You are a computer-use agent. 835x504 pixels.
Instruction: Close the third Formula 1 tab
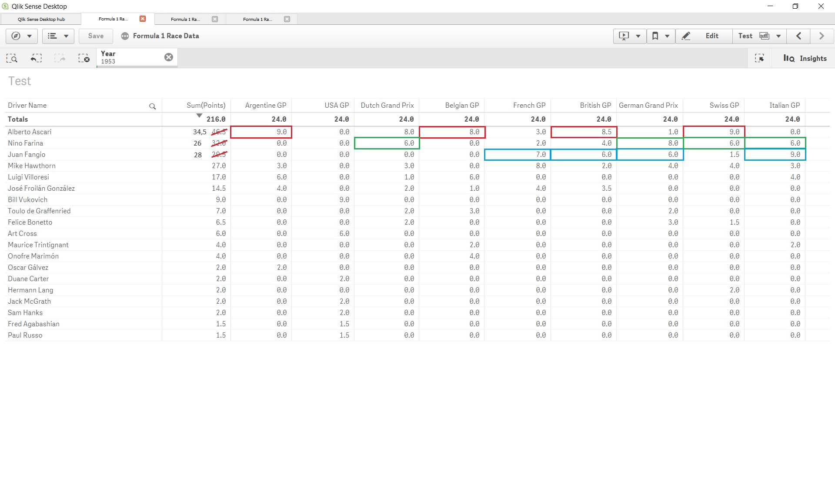pos(287,19)
